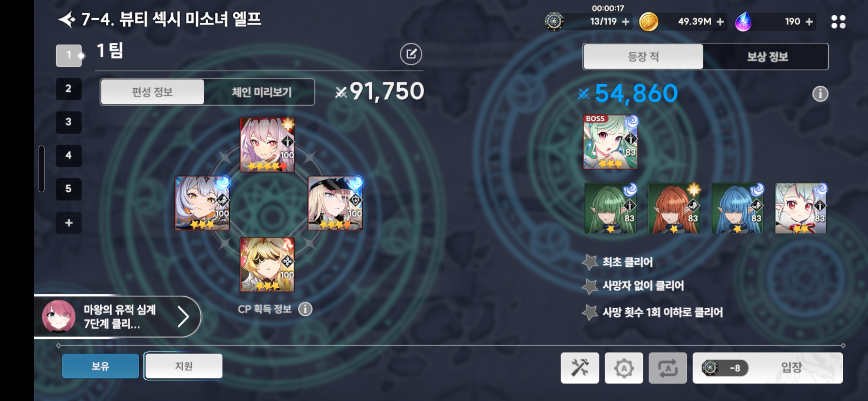Click the enemy power info icon
This screenshot has height=401, width=868.
820,94
